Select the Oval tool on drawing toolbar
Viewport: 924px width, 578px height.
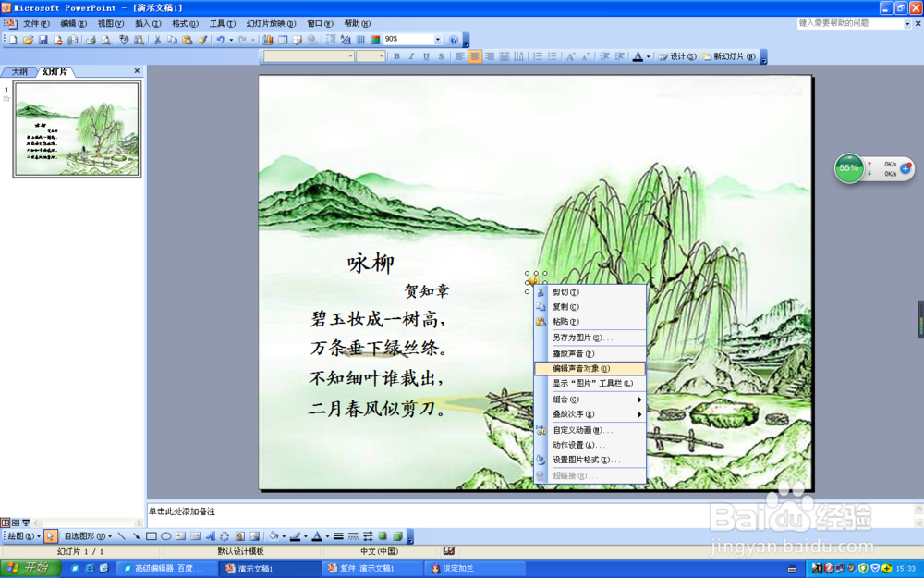click(168, 535)
